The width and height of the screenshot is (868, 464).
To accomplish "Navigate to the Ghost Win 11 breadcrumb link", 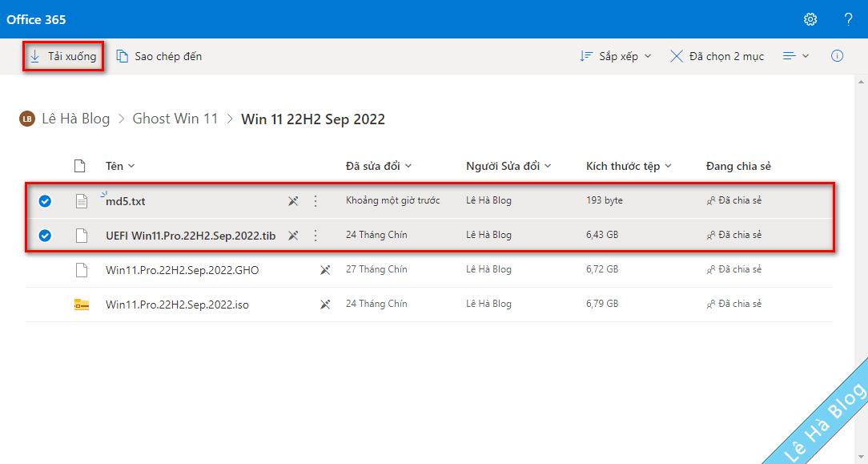I will coord(175,118).
